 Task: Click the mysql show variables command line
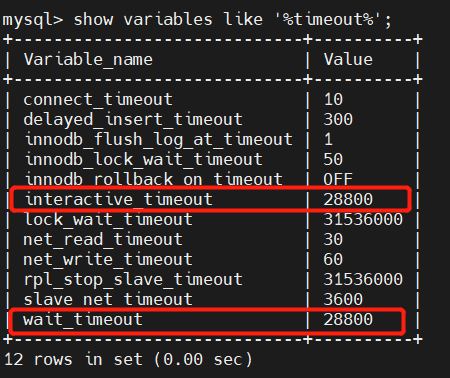pyautogui.click(x=197, y=19)
